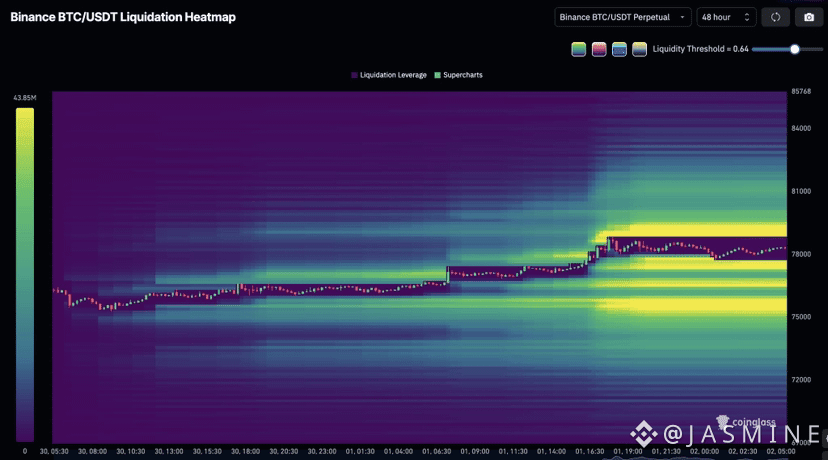Click the 02, 05:00 time axis label
Viewport: 828px width, 460px height.
coord(781,452)
